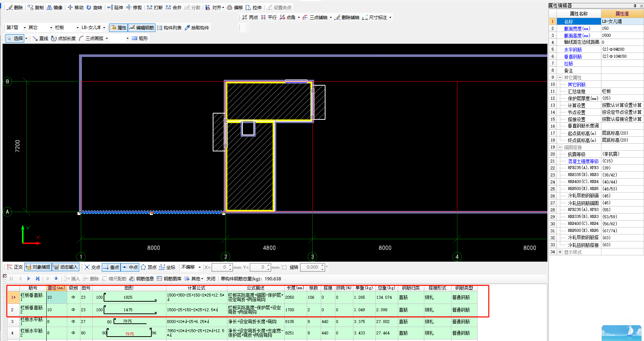Expand the 三点画弧 arc dropdown arrow
Screen dimensions: 644x341
(107, 38)
